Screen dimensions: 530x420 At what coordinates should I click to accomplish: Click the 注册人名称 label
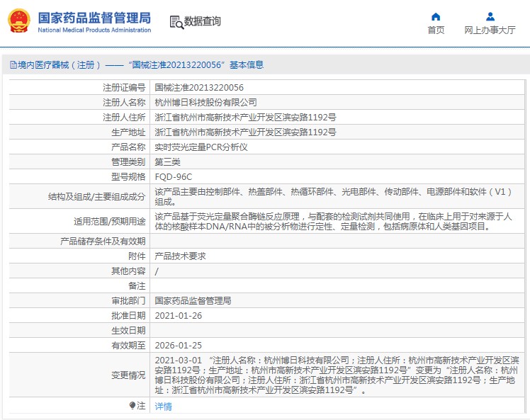coord(124,103)
